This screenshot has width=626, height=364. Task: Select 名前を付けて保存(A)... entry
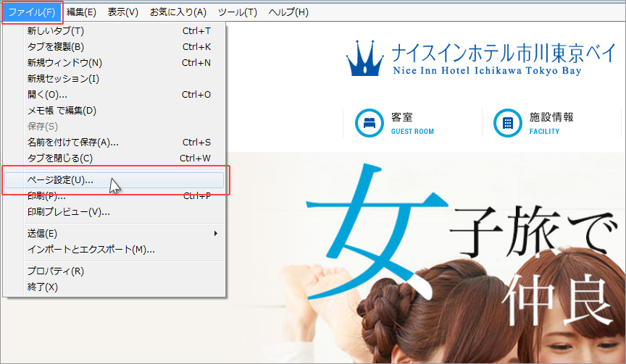click(114, 143)
